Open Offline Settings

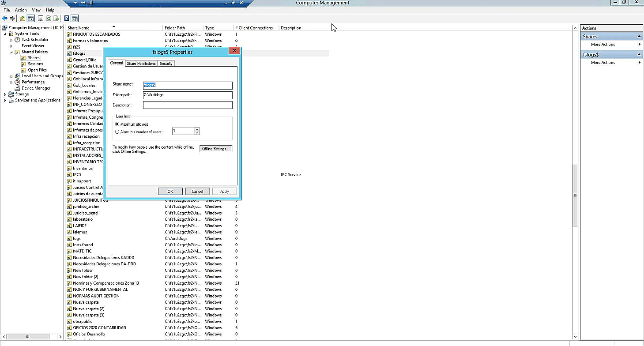tap(216, 149)
